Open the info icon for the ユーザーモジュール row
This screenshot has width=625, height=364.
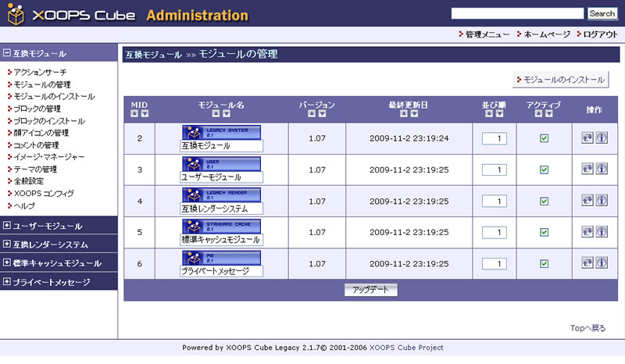(x=602, y=170)
